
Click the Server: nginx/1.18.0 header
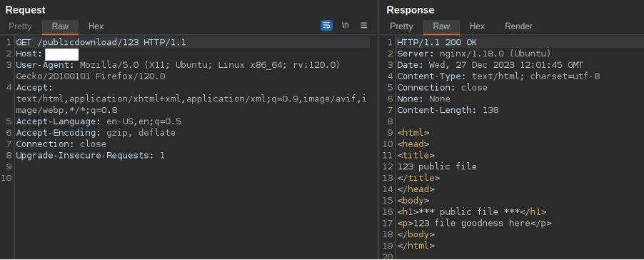tap(474, 54)
